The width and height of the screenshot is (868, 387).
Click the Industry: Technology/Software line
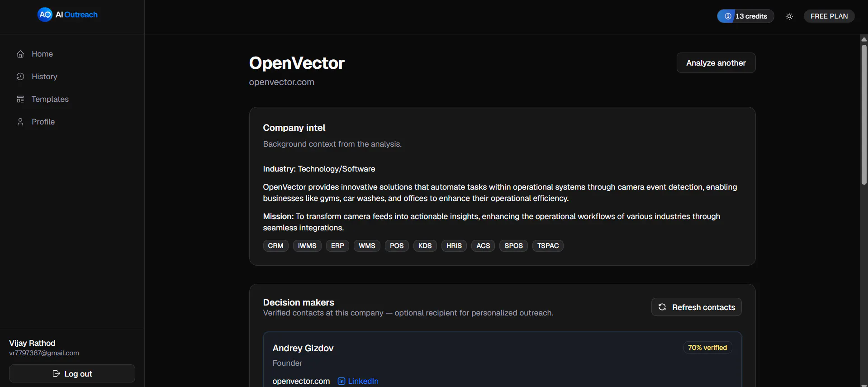click(x=319, y=169)
